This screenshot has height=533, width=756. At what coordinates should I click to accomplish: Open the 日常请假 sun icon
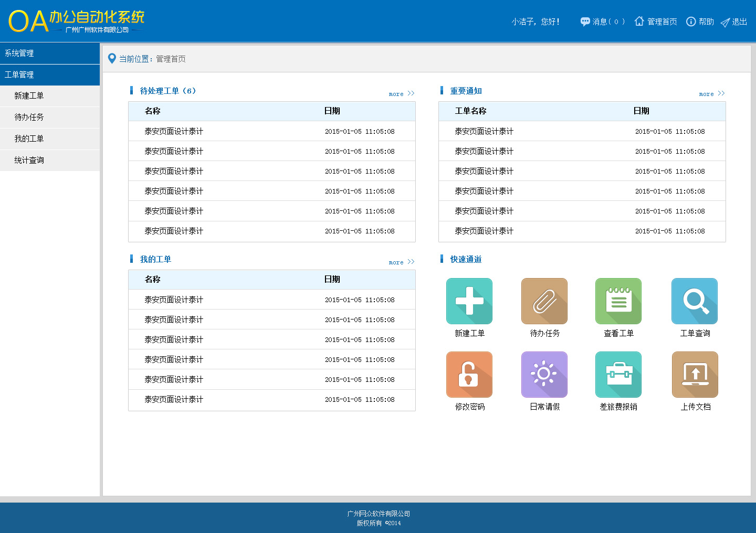[x=544, y=375]
